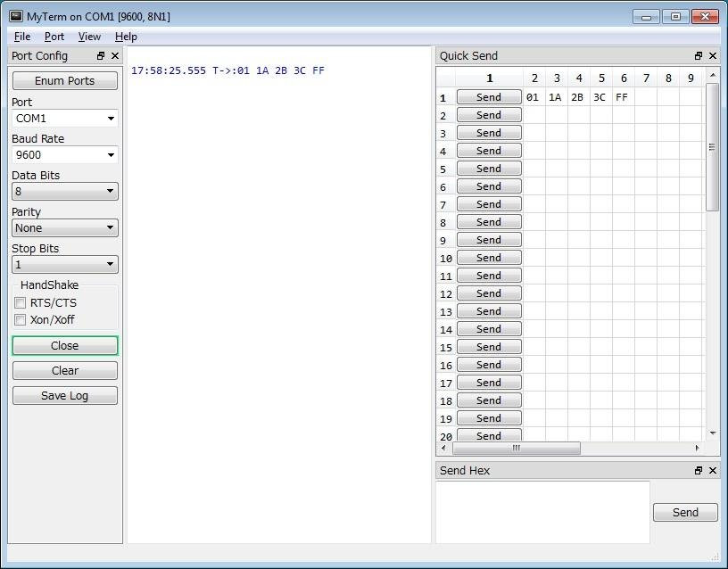Click the Enum Ports button

[65, 81]
